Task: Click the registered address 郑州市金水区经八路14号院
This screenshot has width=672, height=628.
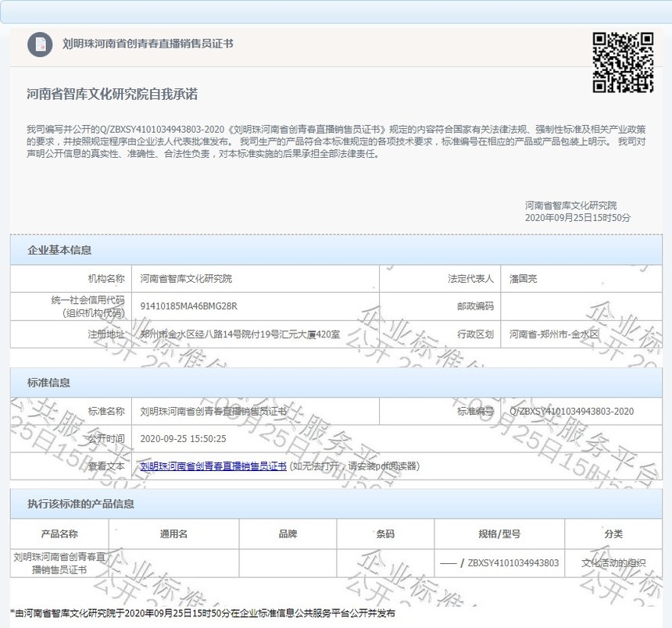Action: pos(240,334)
